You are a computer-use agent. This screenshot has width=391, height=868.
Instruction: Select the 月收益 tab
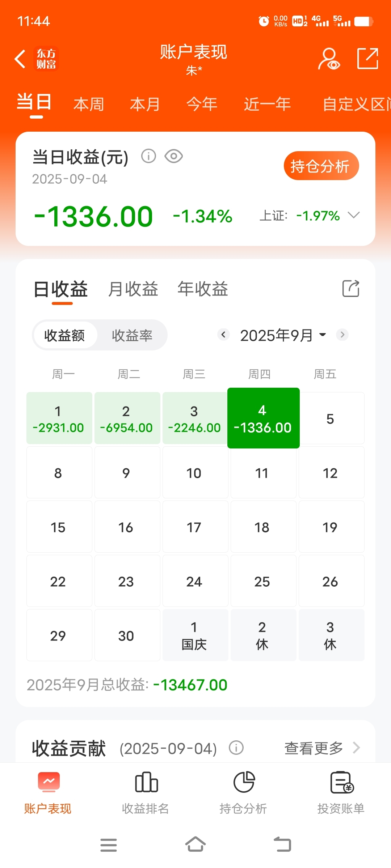[x=133, y=289]
